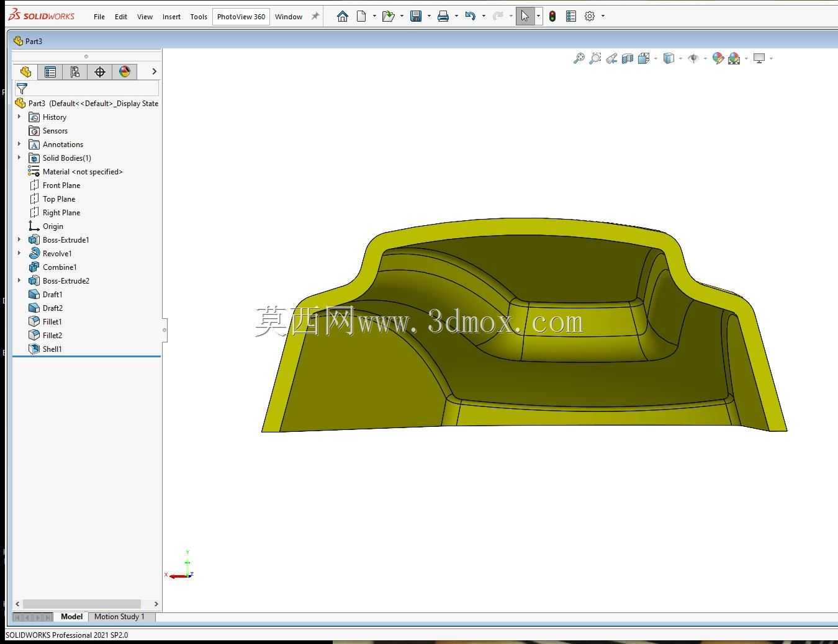The height and width of the screenshot is (644, 838).
Task: Click the feature tree horizontal scrollbar
Action: pos(81,604)
